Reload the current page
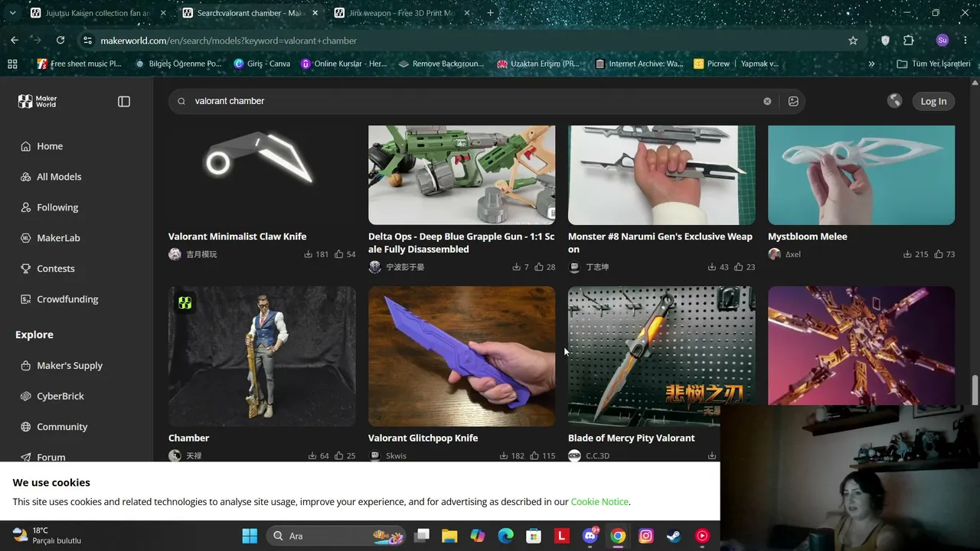Image resolution: width=980 pixels, height=551 pixels. 60,41
